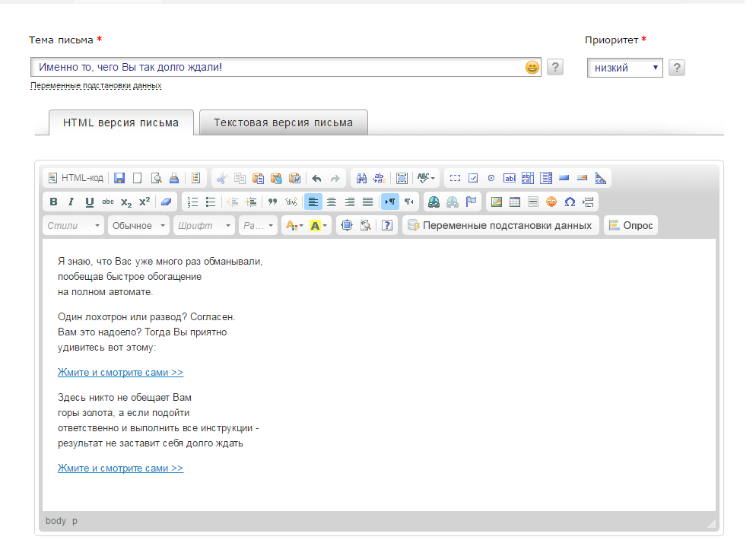Open the ABC spell check dropdown
This screenshot has width=756, height=540.
(x=426, y=179)
